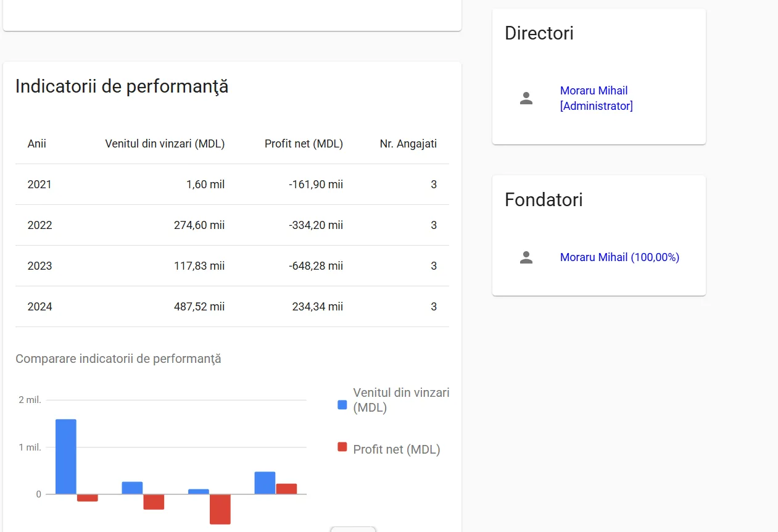Click the Directori card heading
This screenshot has height=532, width=778.
pyautogui.click(x=539, y=33)
